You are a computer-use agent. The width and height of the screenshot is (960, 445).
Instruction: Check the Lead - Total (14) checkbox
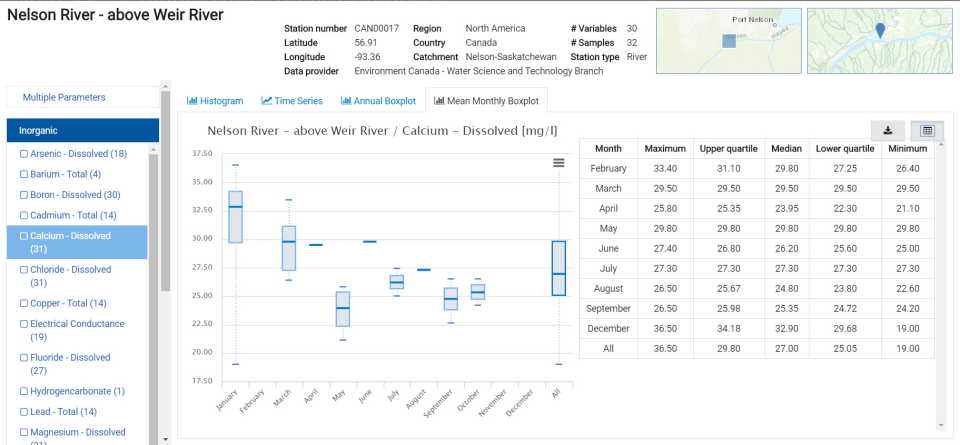pos(24,412)
